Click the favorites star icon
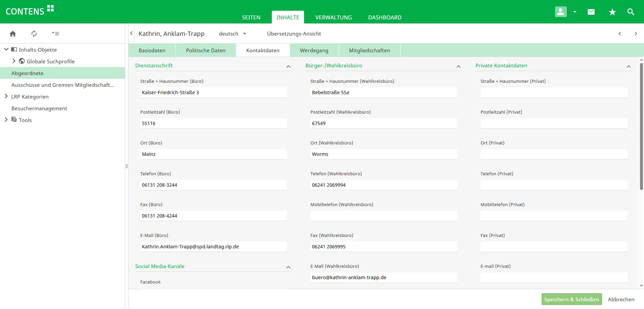Image resolution: width=644 pixels, height=309 pixels. pyautogui.click(x=612, y=12)
